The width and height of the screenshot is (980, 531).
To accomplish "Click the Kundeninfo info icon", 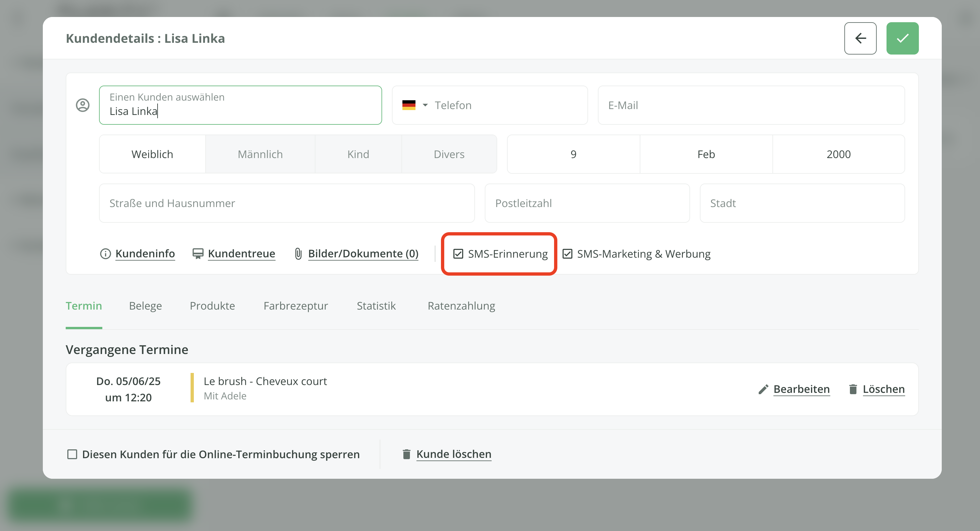I will [x=105, y=253].
